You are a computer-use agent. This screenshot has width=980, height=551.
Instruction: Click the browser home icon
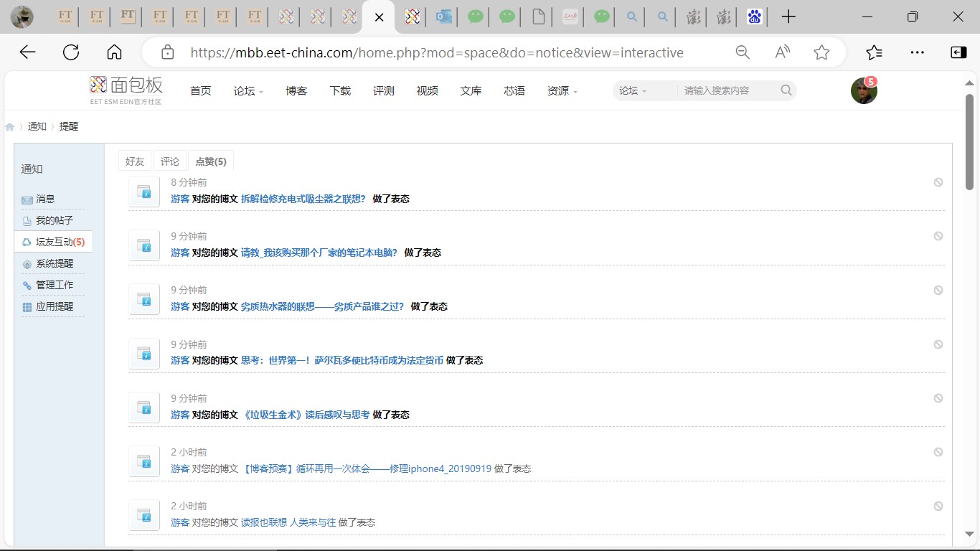114,52
